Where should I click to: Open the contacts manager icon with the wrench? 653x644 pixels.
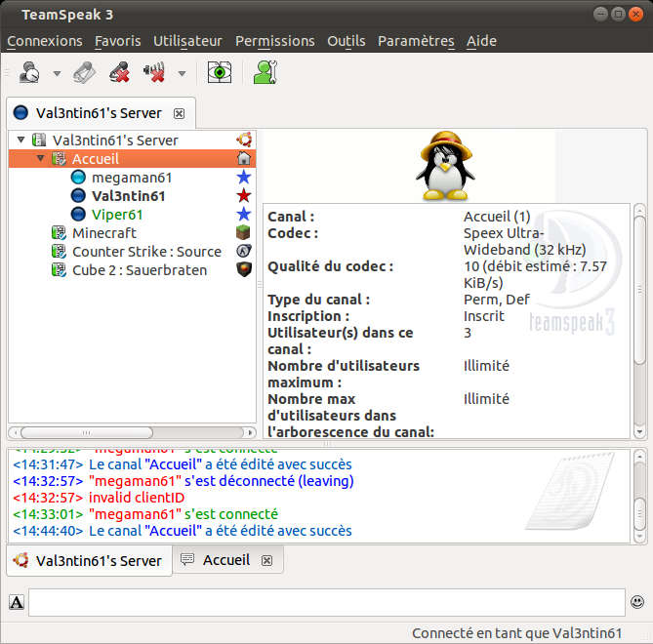pos(265,72)
